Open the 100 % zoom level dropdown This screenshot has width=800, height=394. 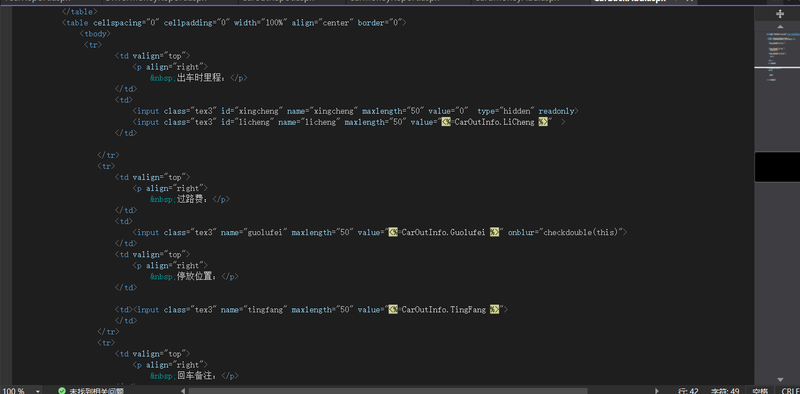click(x=38, y=391)
